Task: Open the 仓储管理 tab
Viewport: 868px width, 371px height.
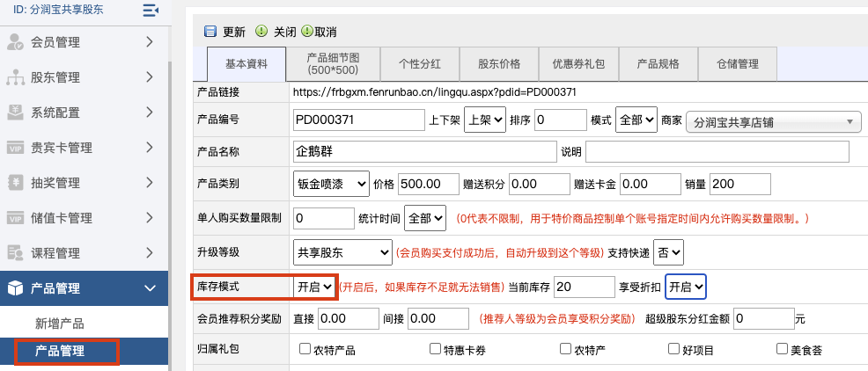Action: click(737, 64)
